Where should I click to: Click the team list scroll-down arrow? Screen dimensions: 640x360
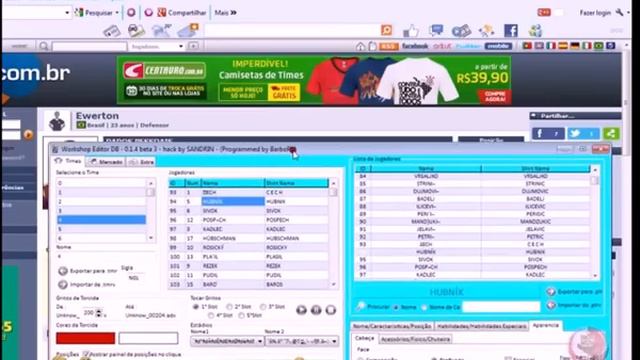pos(151,238)
